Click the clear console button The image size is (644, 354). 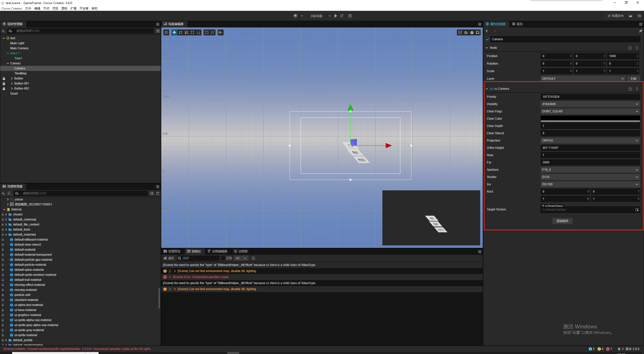(169, 258)
